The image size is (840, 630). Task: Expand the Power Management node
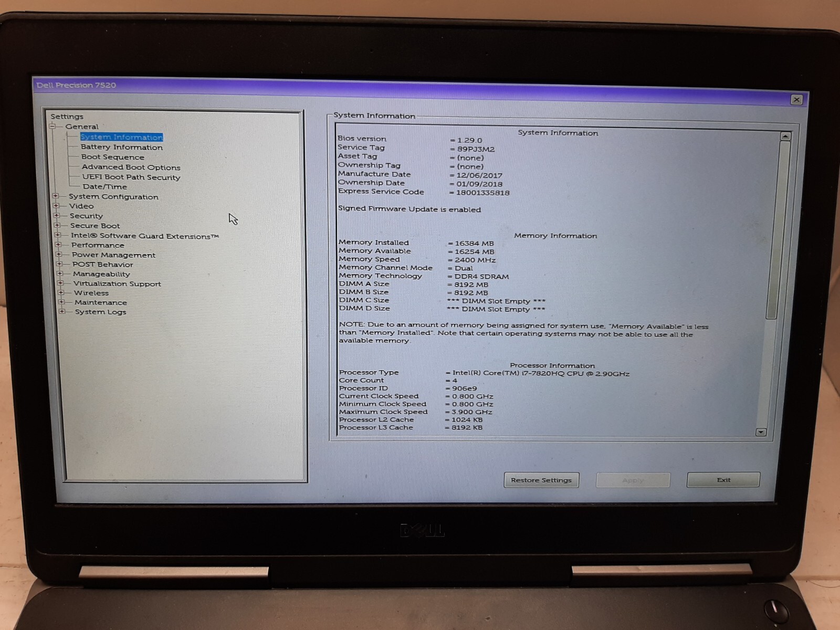[x=59, y=254]
